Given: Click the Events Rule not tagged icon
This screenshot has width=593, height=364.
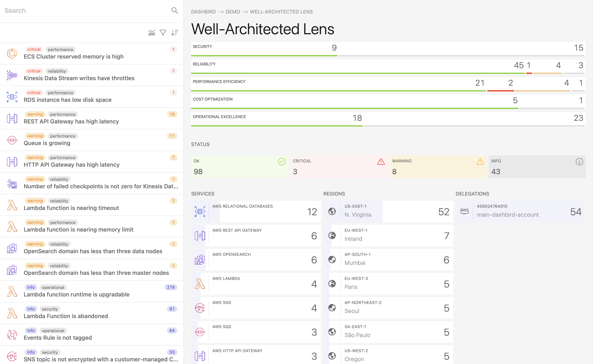Looking at the screenshot, I should (12, 335).
